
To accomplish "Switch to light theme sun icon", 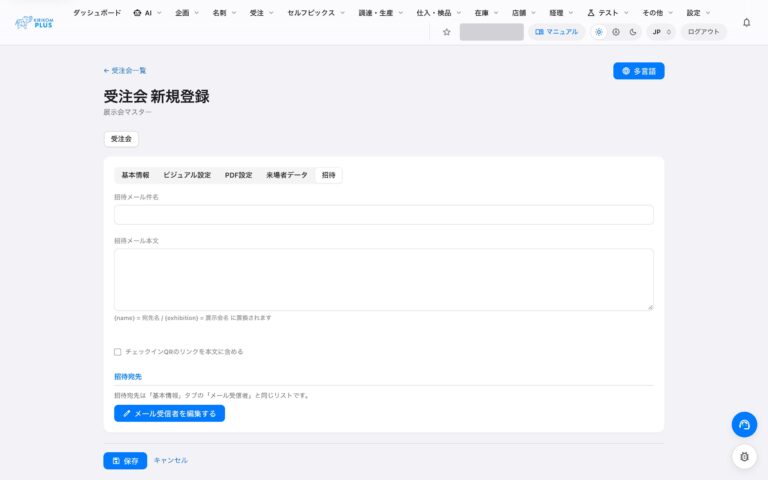I will (x=599, y=32).
